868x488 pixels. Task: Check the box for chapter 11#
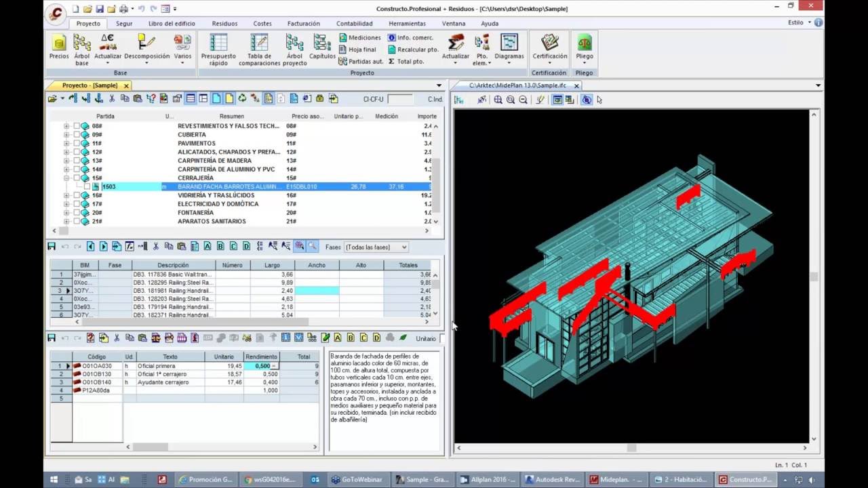pyautogui.click(x=77, y=144)
